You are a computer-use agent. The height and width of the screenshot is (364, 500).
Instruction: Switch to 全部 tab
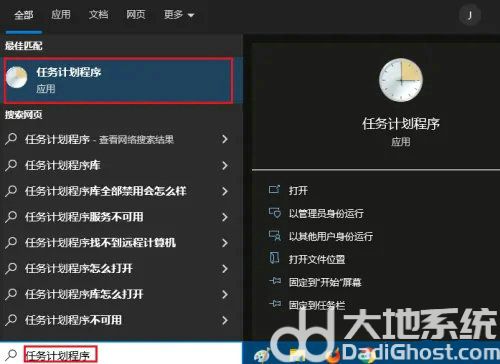point(24,15)
